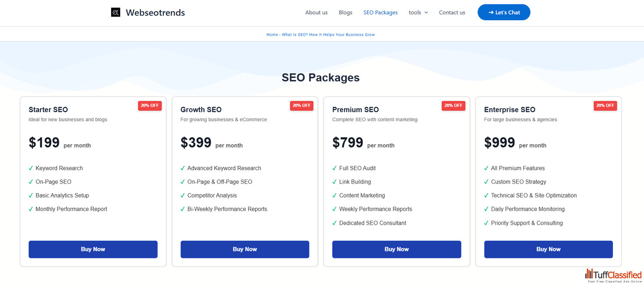The image size is (644, 284).
Task: Open the Contact us page
Action: pyautogui.click(x=452, y=13)
